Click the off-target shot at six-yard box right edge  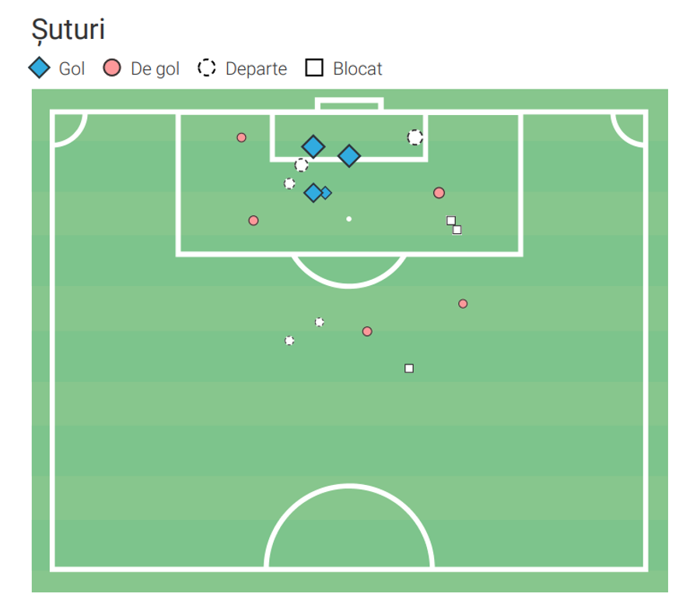[415, 138]
